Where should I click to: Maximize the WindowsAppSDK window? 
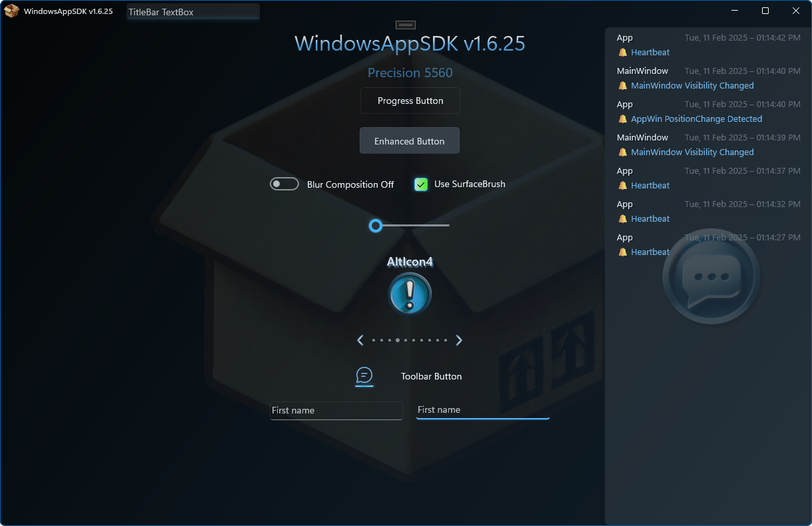click(765, 11)
